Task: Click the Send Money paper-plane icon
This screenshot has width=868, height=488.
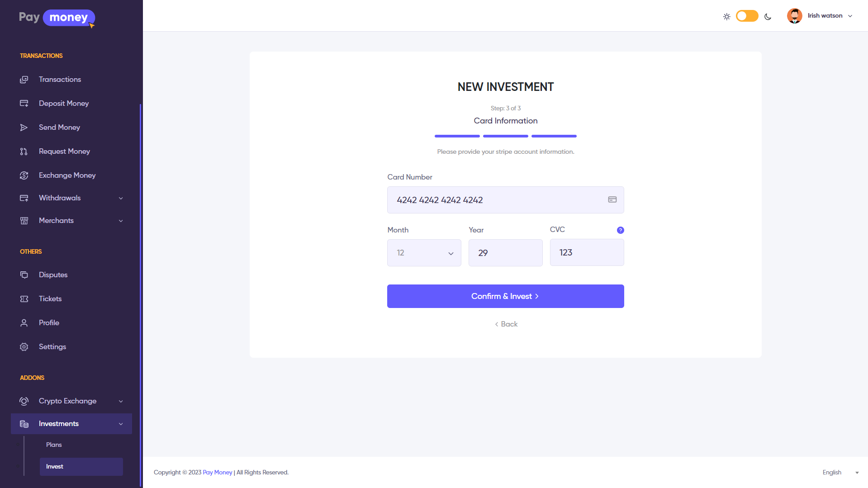Action: coord(24,128)
